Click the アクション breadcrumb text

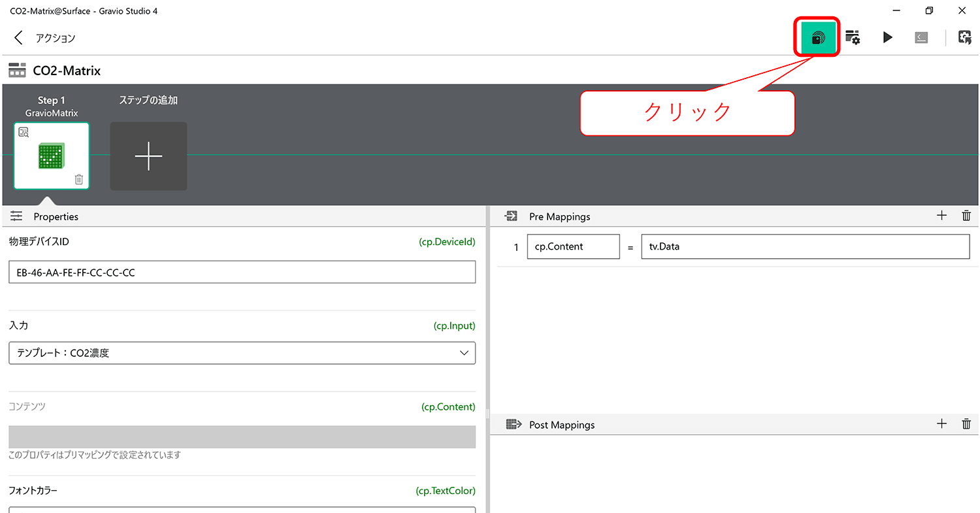[56, 38]
